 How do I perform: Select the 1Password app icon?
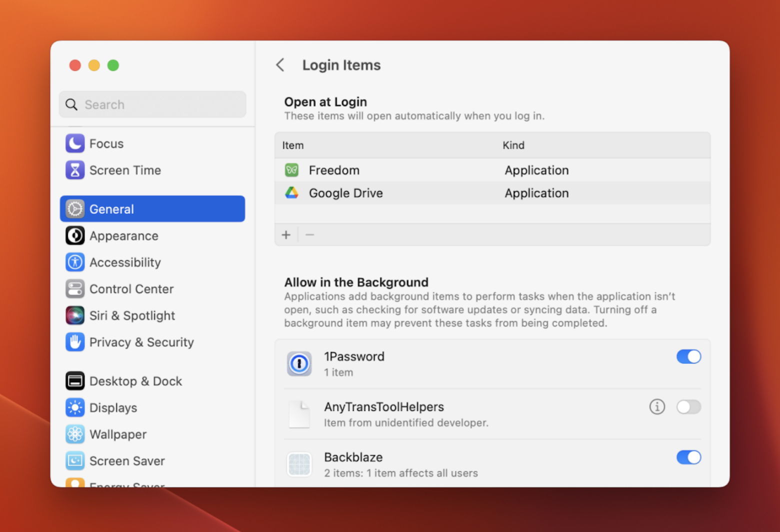click(x=299, y=363)
